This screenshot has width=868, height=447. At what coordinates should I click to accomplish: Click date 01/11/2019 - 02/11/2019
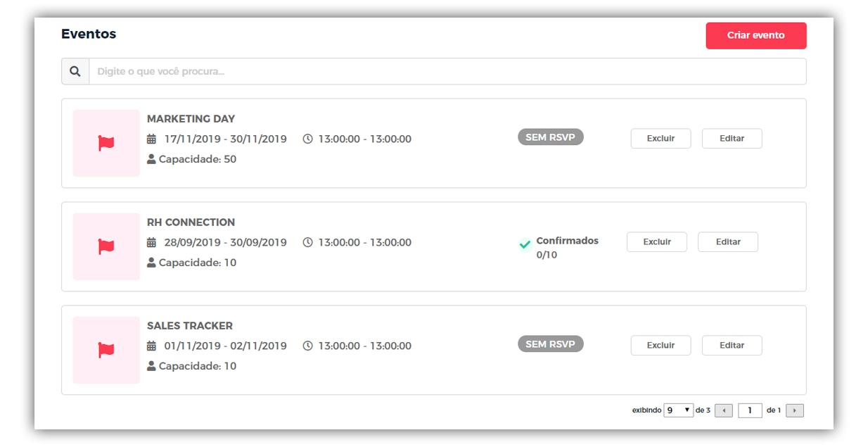coord(226,346)
